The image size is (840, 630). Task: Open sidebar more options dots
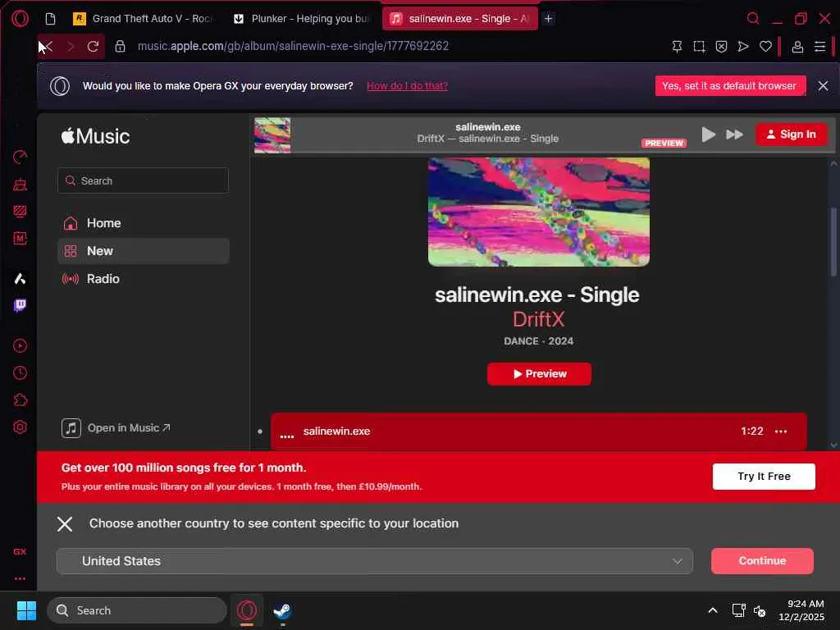click(20, 578)
